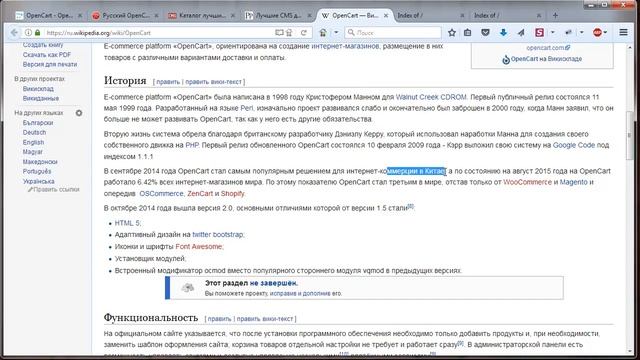Expand dropdown arrow beside the S icon
The image size is (640, 360).
[x=553, y=33]
